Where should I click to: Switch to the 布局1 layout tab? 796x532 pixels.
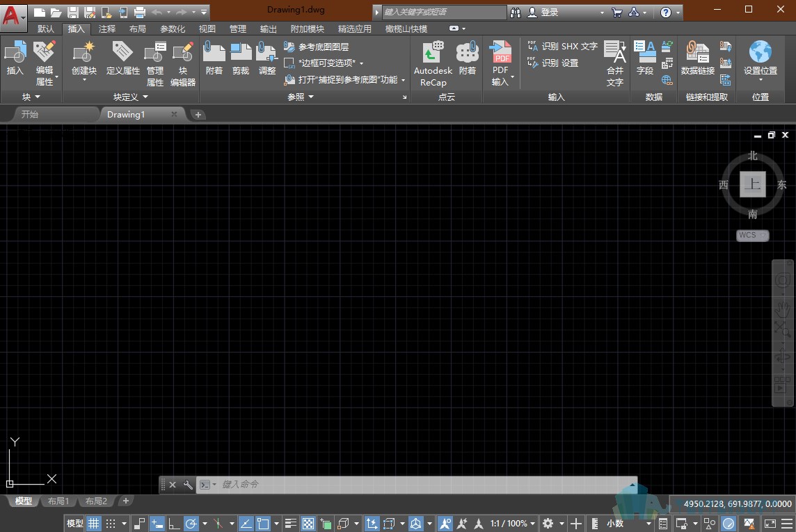click(x=58, y=501)
